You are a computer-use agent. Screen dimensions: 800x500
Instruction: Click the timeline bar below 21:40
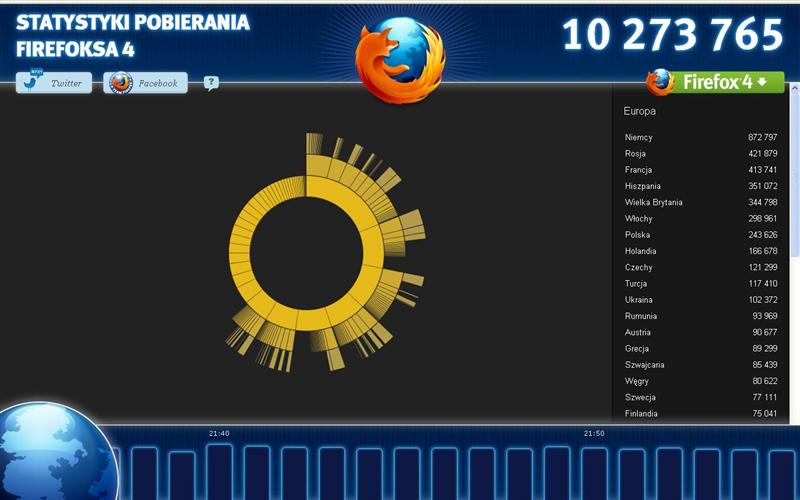coord(220,472)
